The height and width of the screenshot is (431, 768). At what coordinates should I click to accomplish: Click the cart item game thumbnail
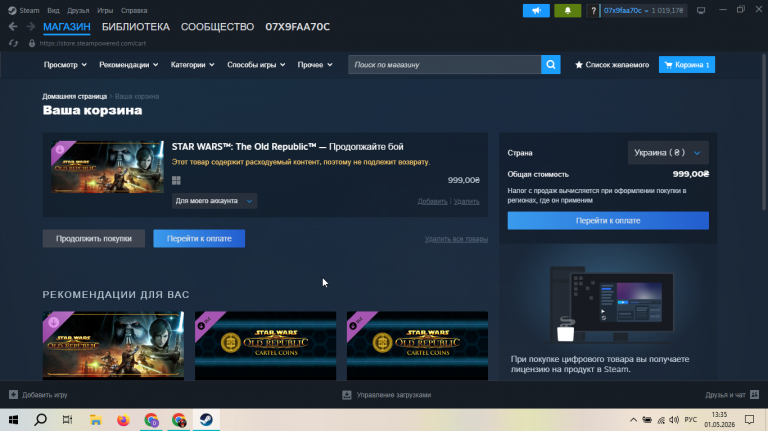(107, 167)
